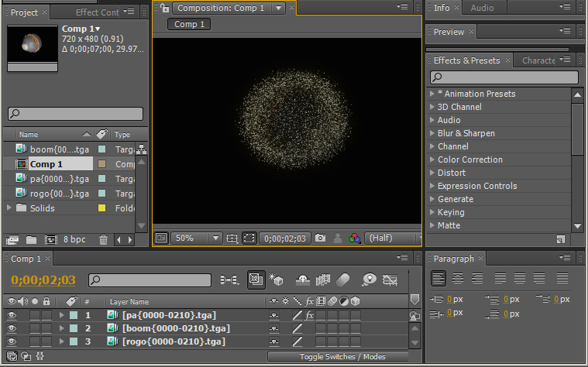Image resolution: width=588 pixels, height=367 pixels.
Task: Delete the selected project item with the trash icon
Action: pos(103,239)
